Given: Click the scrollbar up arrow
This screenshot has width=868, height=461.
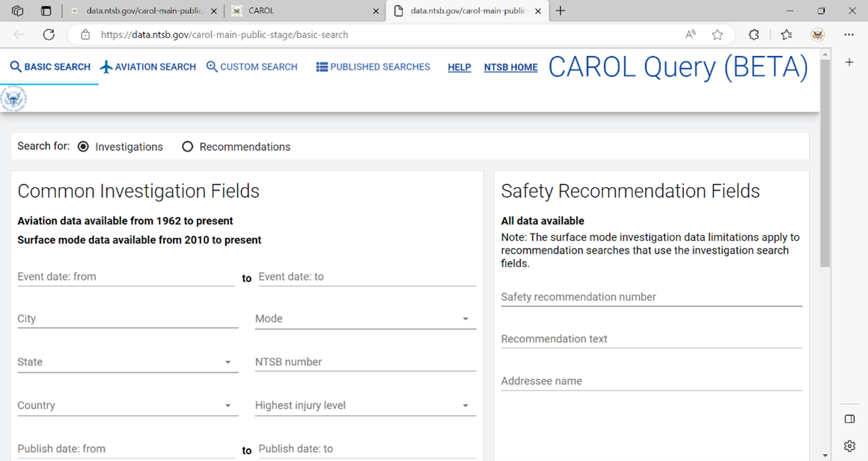Looking at the screenshot, I should point(825,54).
